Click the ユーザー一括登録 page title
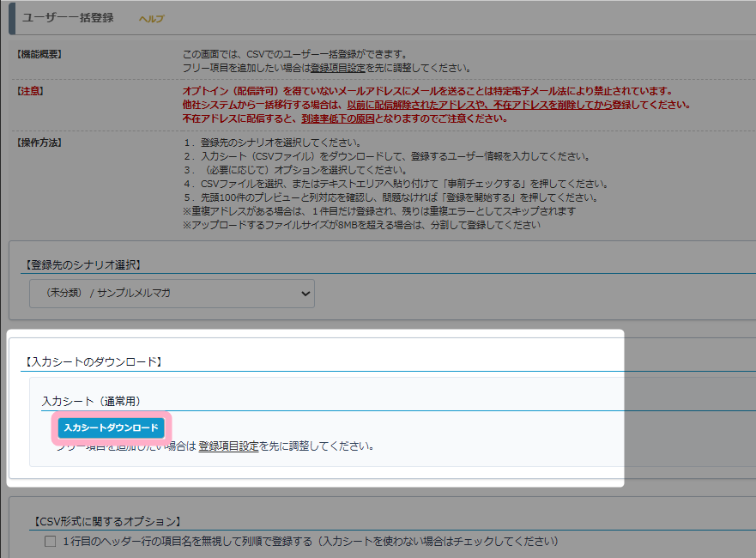Screen dimensions: 756x558 pos(67,18)
